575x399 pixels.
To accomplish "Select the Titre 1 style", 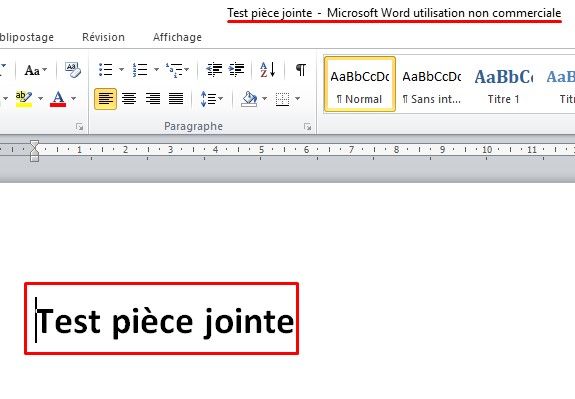I will tap(503, 84).
